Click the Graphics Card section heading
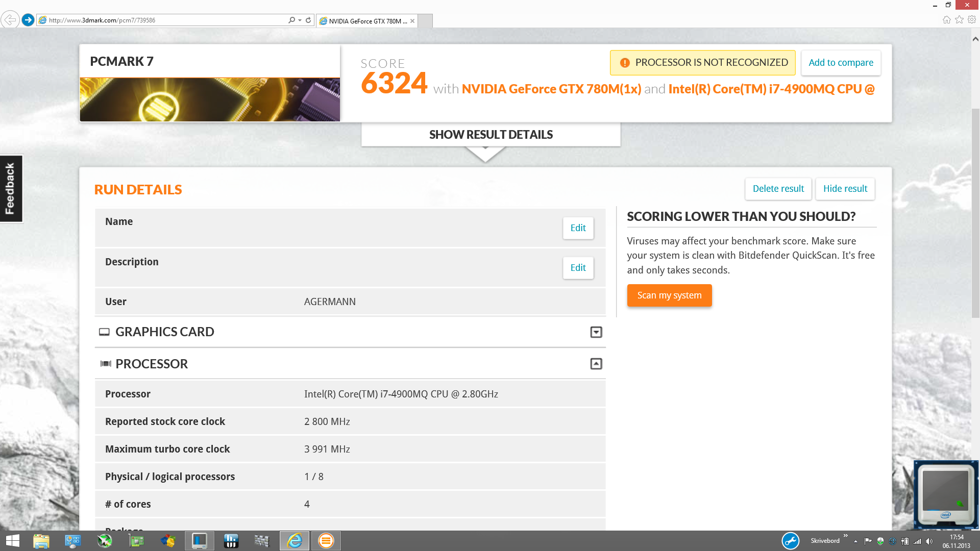 pos(164,332)
